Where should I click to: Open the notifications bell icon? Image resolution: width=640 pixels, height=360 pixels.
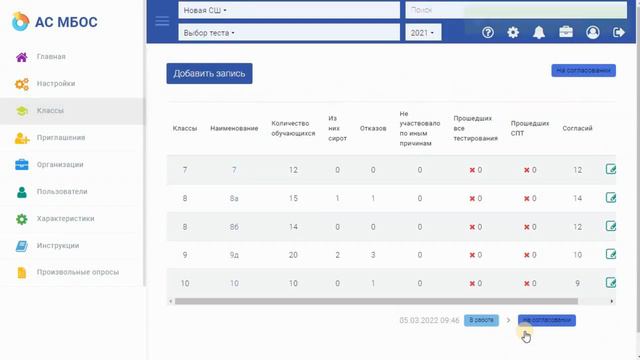click(x=539, y=32)
